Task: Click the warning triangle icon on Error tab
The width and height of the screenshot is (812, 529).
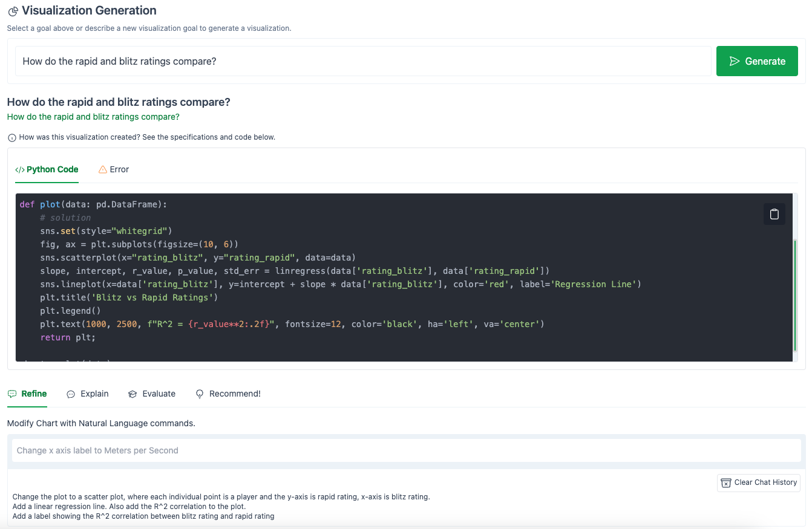Action: pos(102,169)
